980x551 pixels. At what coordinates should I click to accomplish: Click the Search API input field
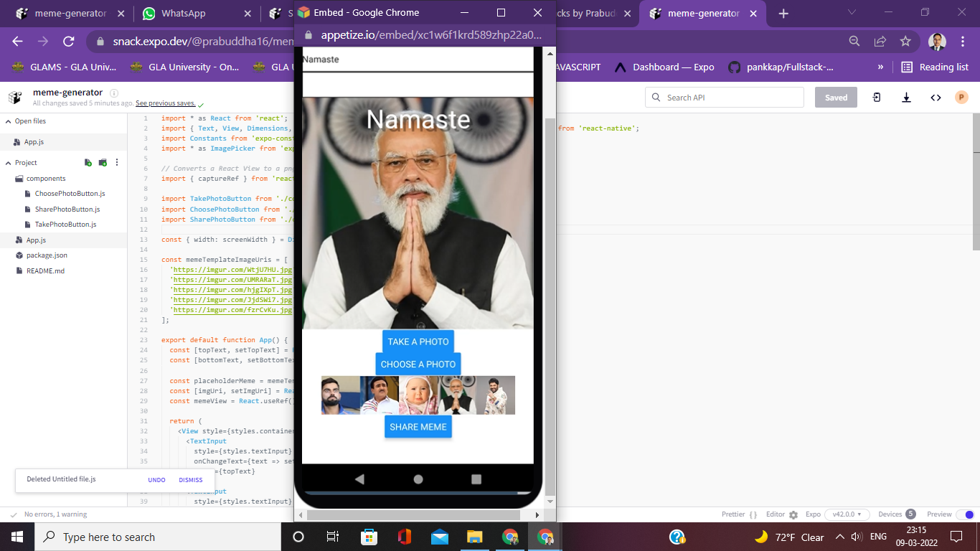click(x=725, y=96)
